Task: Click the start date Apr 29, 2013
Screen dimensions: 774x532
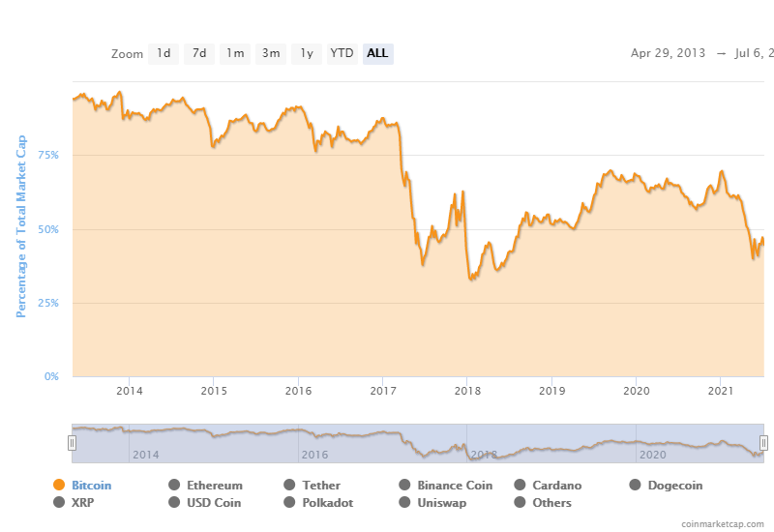Action: tap(669, 53)
